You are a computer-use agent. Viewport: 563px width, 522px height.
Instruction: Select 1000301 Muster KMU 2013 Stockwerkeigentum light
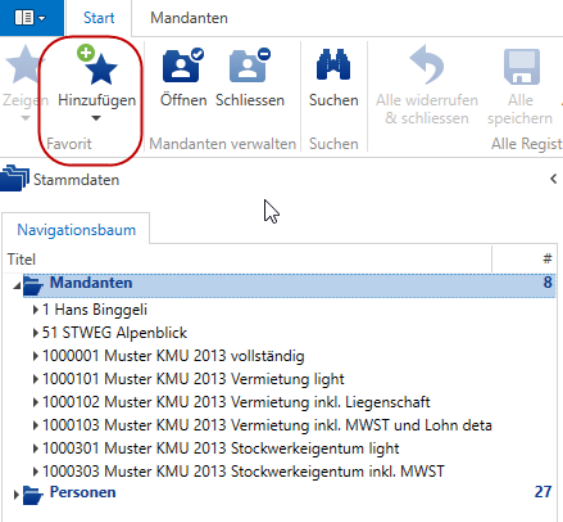220,448
